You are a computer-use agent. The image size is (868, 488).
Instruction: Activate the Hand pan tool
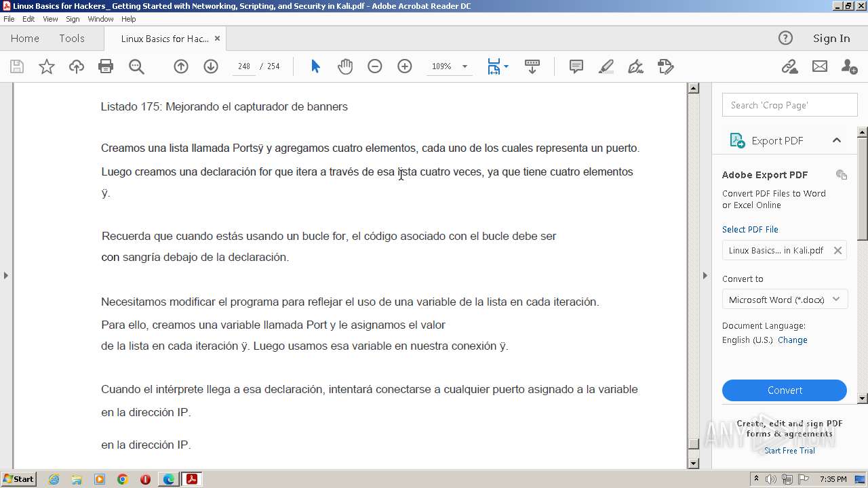click(345, 66)
